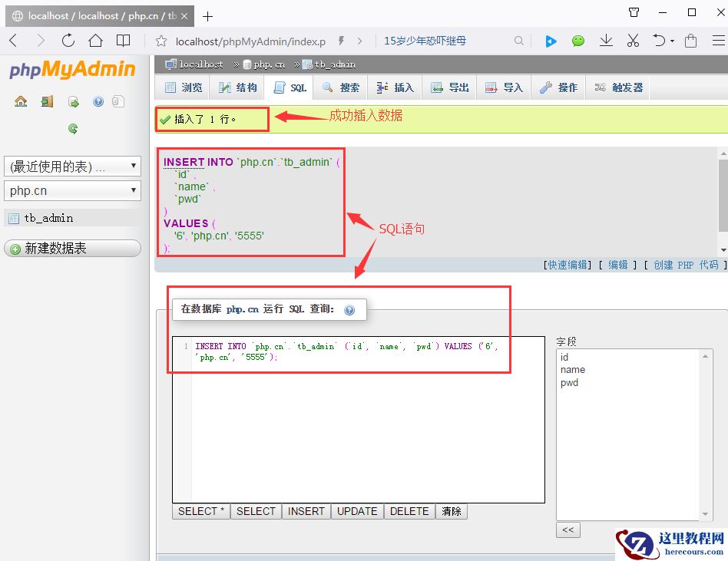This screenshot has width=728, height=561.
Task: Click inside the SQL query editor
Action: click(x=359, y=420)
